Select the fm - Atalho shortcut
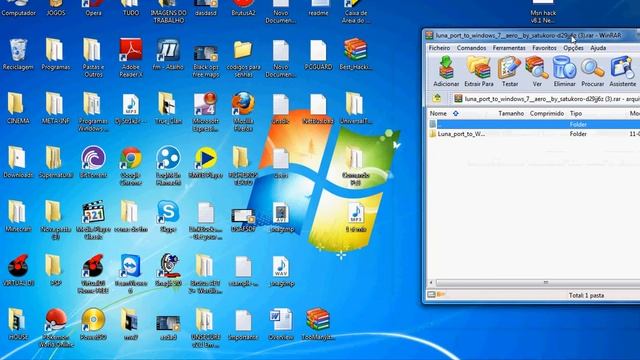Image resolution: width=640 pixels, height=360 pixels. point(168,55)
